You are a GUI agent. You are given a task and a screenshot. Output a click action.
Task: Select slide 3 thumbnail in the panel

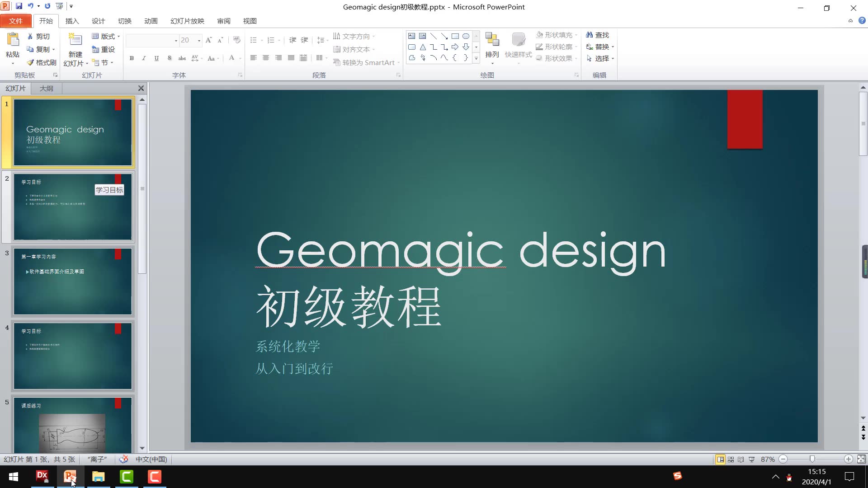[x=72, y=281]
